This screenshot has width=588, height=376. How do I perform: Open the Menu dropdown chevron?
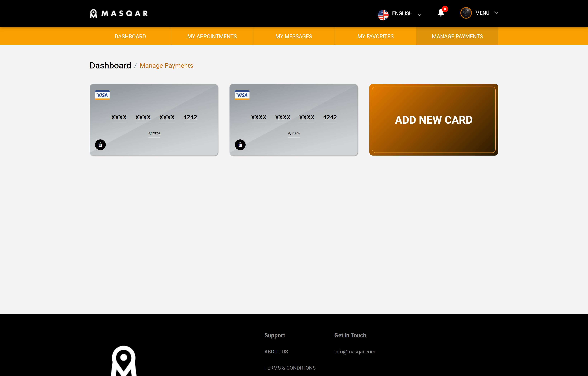[496, 13]
